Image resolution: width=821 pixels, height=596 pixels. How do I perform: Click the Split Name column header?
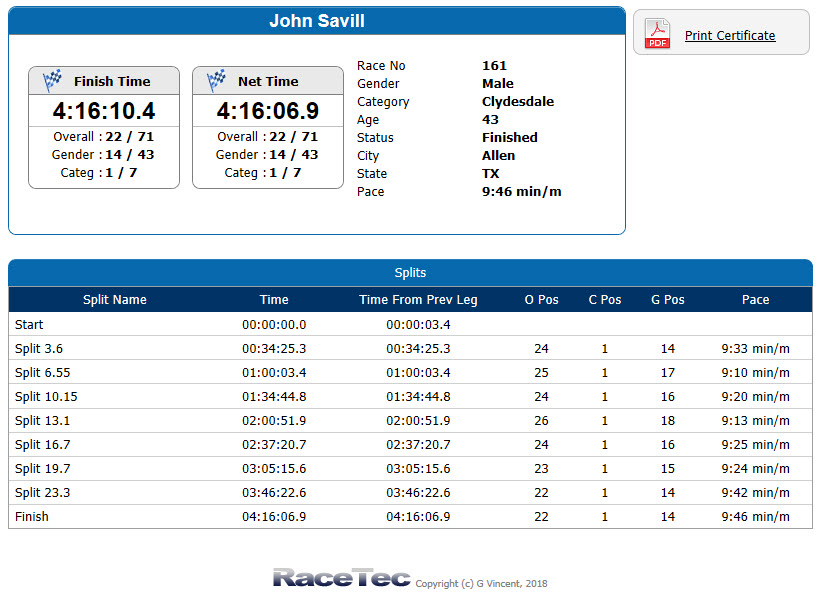point(114,300)
